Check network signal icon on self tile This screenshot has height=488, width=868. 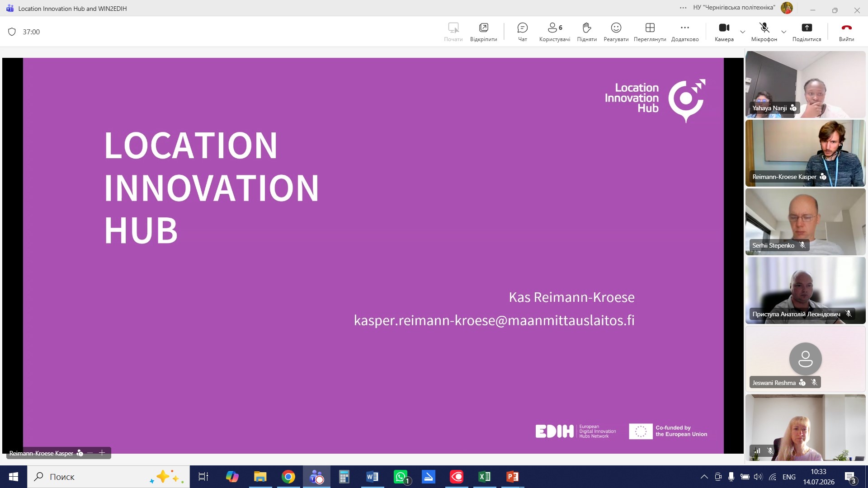(757, 450)
